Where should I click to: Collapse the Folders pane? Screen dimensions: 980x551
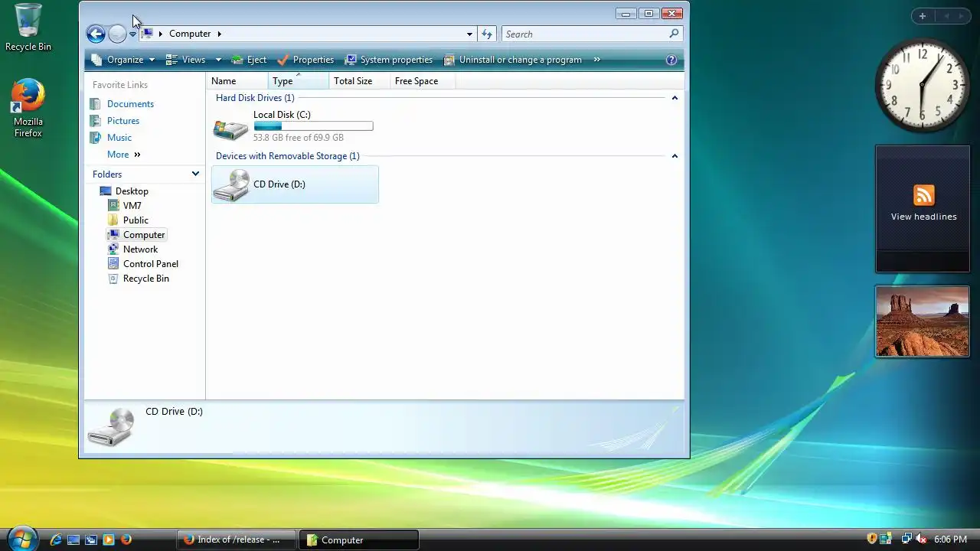tap(195, 174)
